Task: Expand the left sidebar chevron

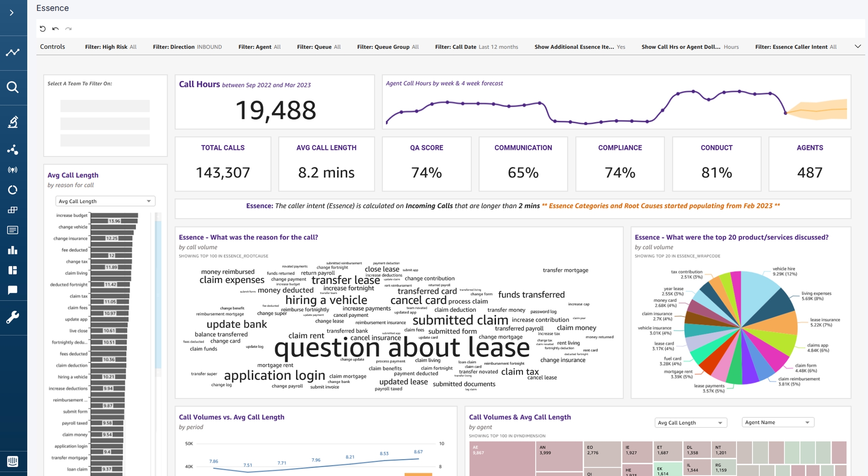Action: click(12, 13)
